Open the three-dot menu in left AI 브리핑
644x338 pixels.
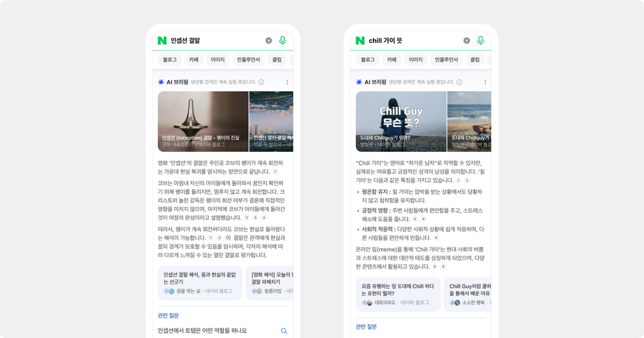[287, 82]
